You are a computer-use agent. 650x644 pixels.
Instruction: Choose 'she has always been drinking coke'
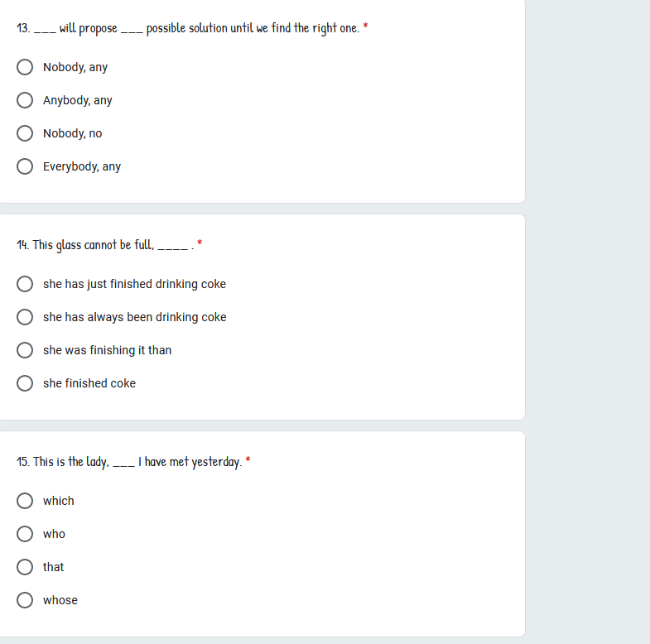[x=25, y=317]
